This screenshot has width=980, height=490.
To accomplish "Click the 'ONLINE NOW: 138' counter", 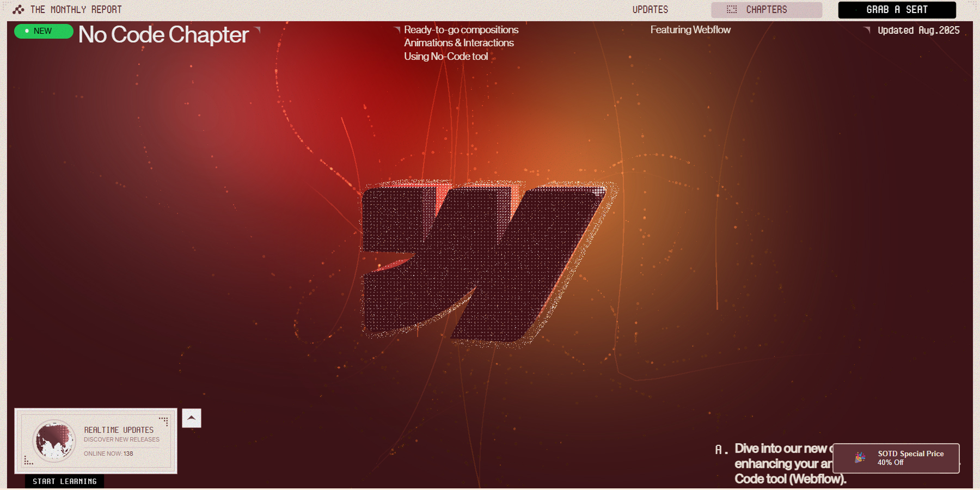I will click(x=108, y=454).
